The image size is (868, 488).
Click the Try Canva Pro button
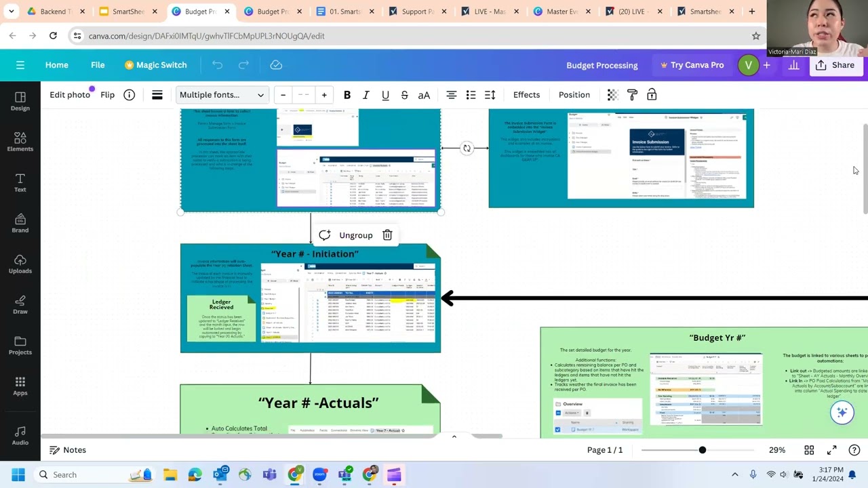(x=692, y=65)
